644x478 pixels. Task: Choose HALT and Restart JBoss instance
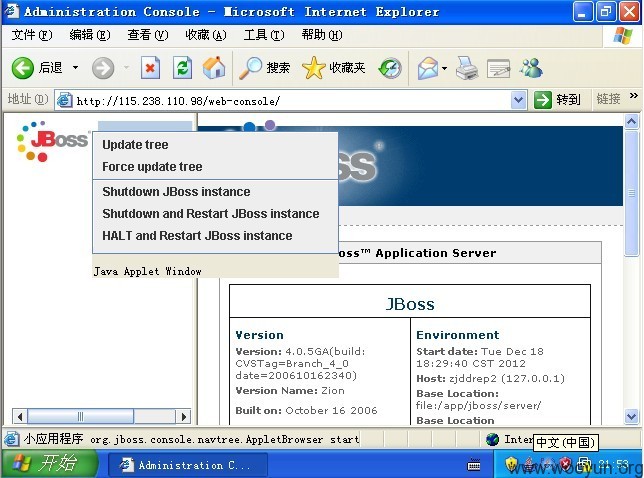(215, 236)
